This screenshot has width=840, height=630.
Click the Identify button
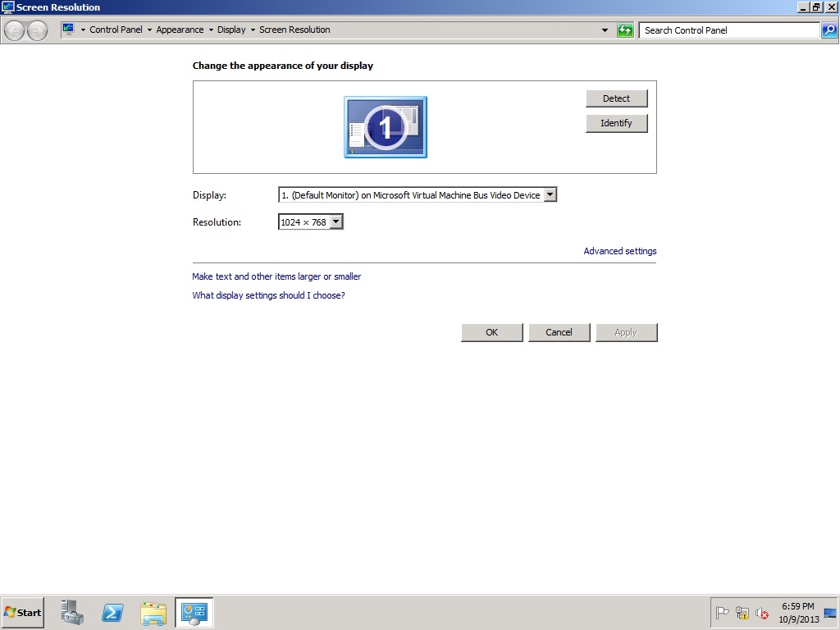[616, 123]
